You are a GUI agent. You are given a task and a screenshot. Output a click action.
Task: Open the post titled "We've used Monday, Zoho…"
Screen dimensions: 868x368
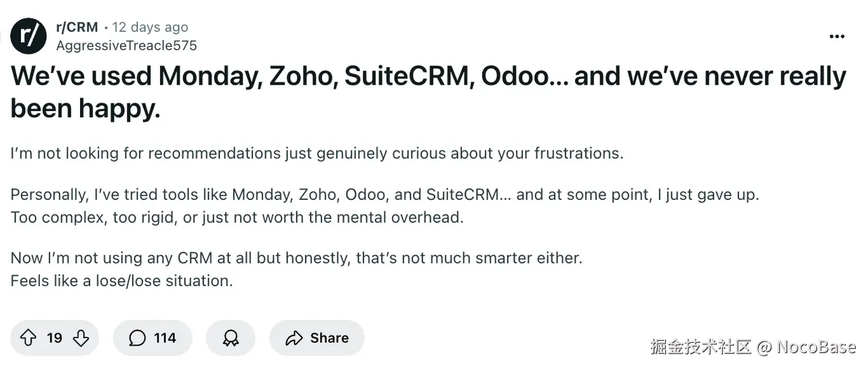(x=428, y=91)
